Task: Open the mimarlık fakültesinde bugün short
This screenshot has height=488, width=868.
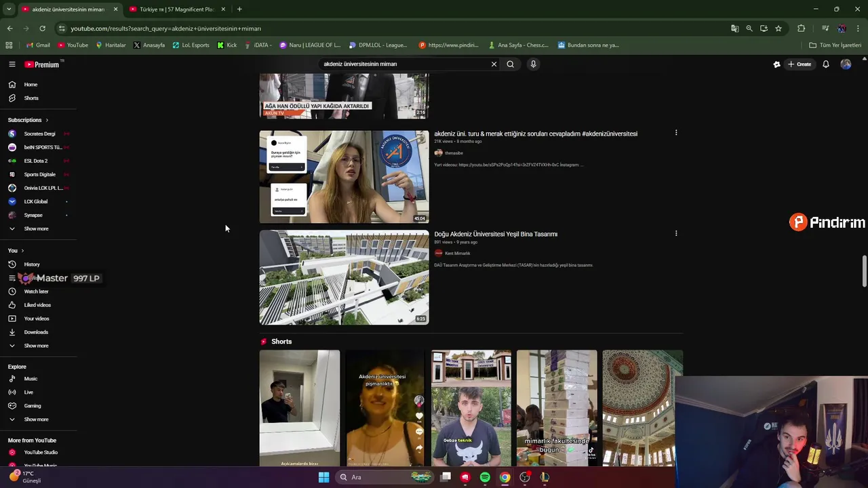Action: (x=556, y=408)
